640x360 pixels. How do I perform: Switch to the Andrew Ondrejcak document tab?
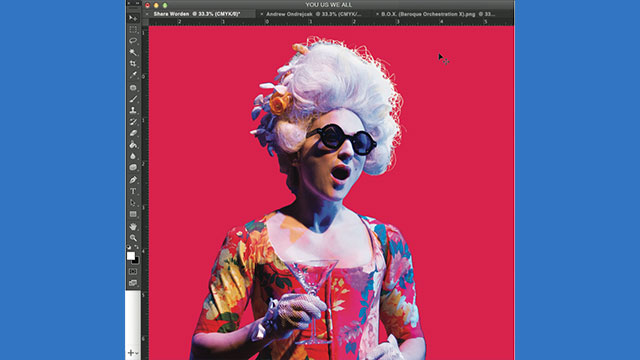coord(313,14)
